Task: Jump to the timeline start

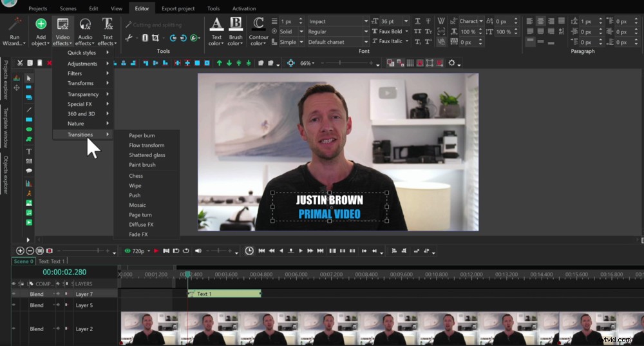Action: [x=261, y=251]
